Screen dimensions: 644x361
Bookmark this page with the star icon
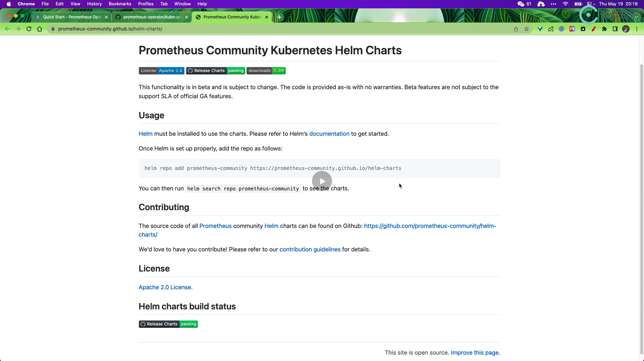[x=527, y=29]
